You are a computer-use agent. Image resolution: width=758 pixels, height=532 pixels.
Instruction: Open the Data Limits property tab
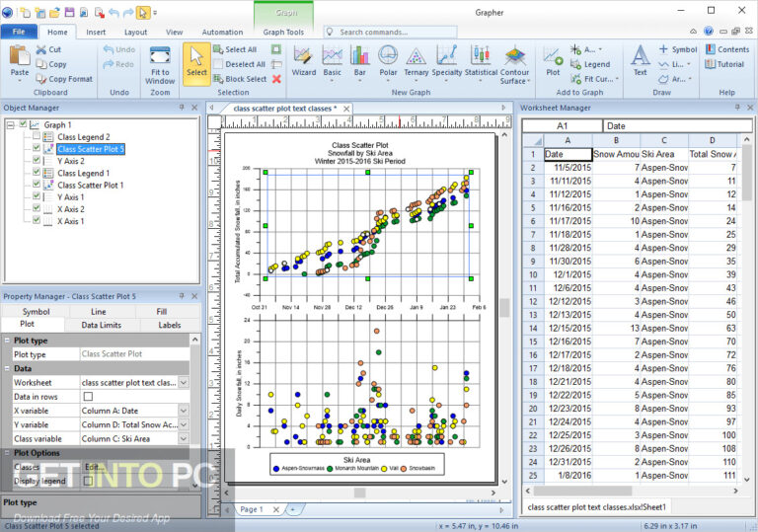click(101, 325)
